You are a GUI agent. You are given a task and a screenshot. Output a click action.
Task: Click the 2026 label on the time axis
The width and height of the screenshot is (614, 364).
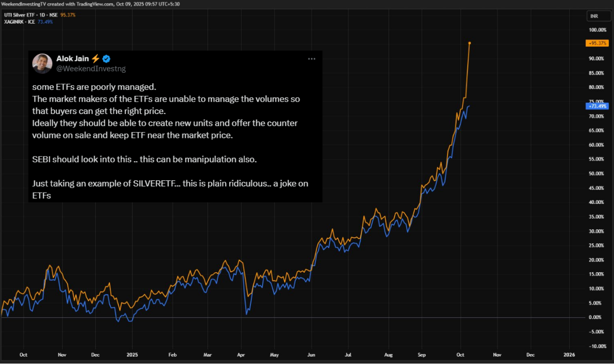pyautogui.click(x=569, y=355)
